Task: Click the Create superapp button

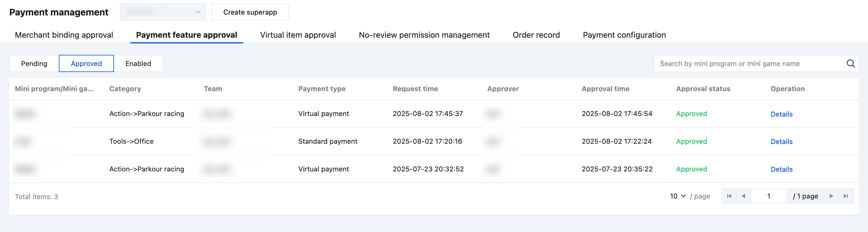Action: click(250, 12)
